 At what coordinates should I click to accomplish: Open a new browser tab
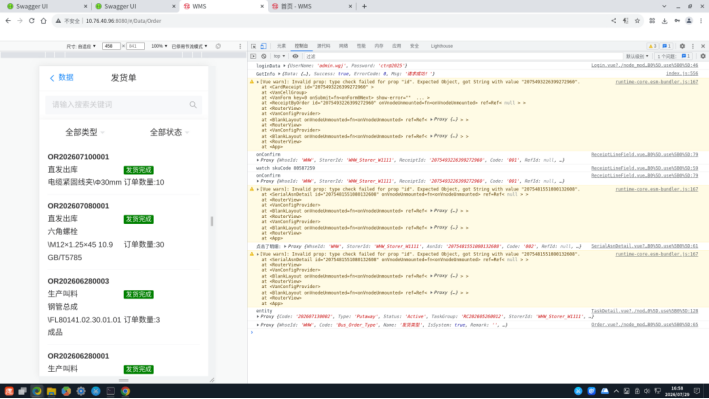pos(364,6)
